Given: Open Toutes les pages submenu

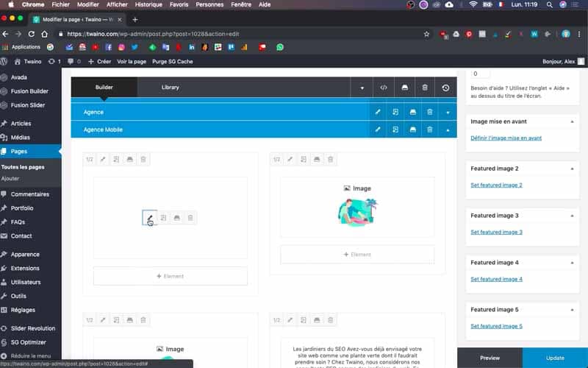Looking at the screenshot, I should (x=23, y=167).
